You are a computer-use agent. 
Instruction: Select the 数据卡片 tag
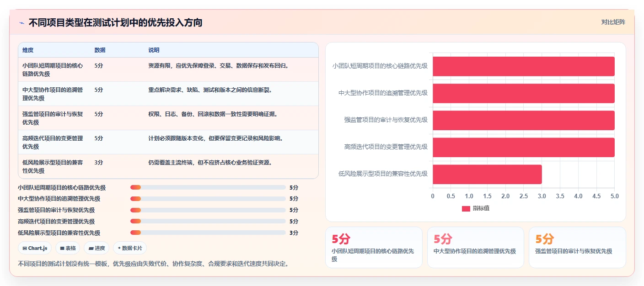[x=130, y=248]
